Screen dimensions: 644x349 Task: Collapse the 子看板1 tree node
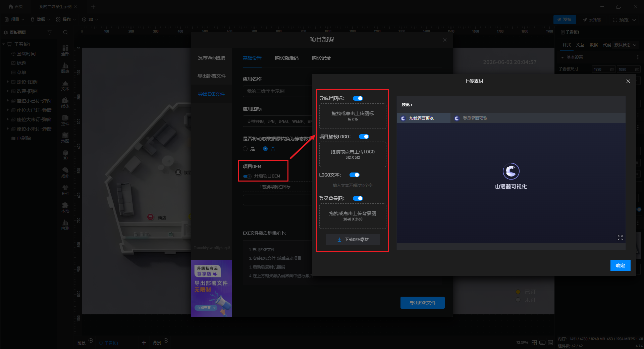[x=4, y=44]
